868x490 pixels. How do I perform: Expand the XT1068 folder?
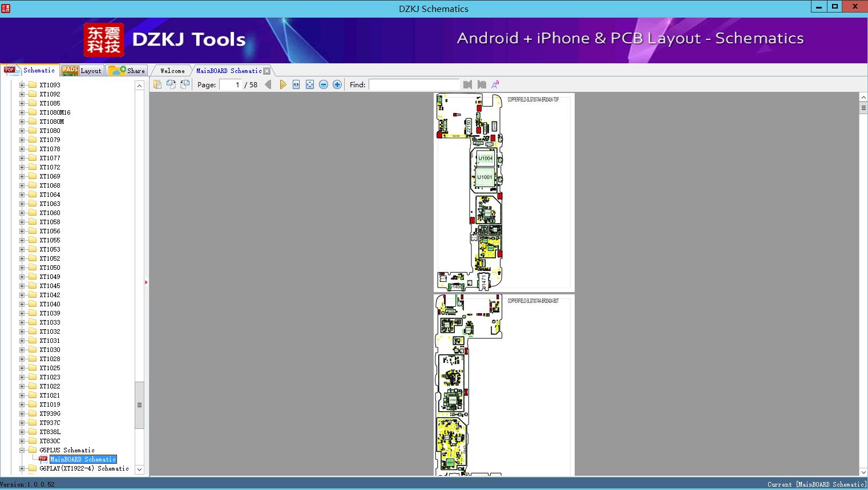coord(22,185)
